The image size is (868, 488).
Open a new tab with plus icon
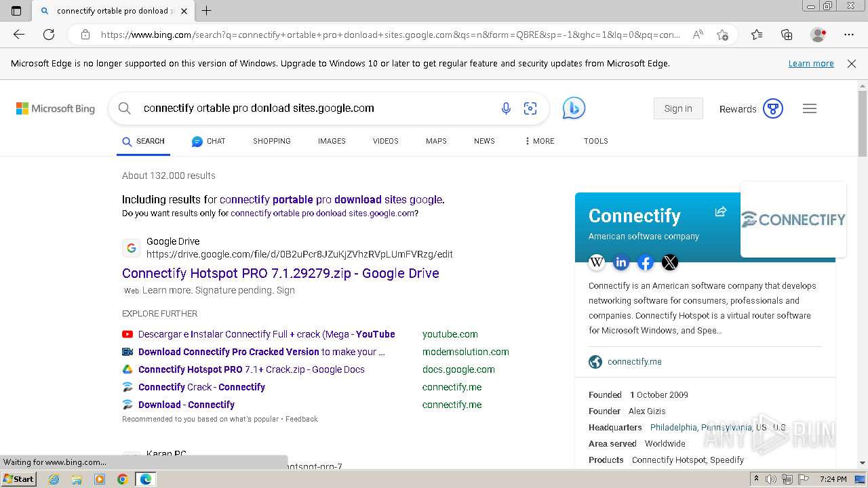[207, 11]
